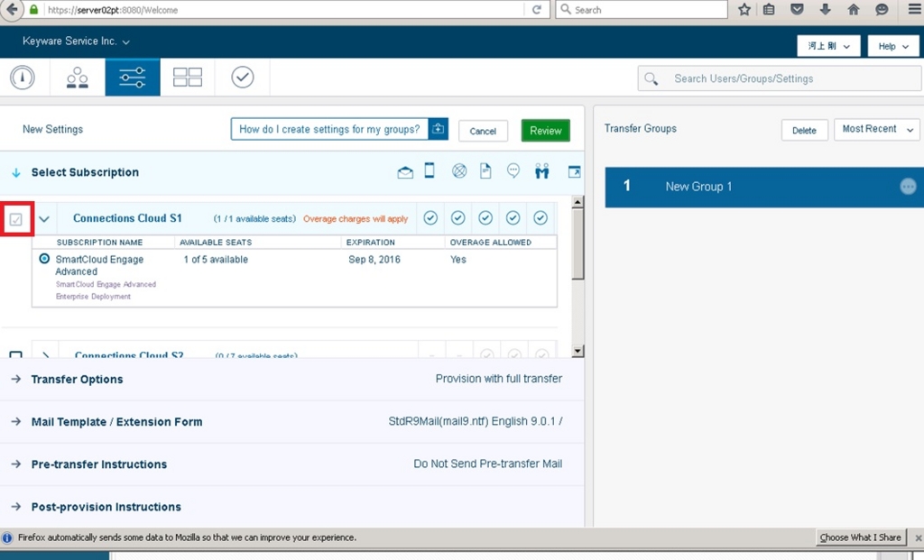
Task: Click the 'Overage charges will apply' warning text
Action: pyautogui.click(x=356, y=218)
